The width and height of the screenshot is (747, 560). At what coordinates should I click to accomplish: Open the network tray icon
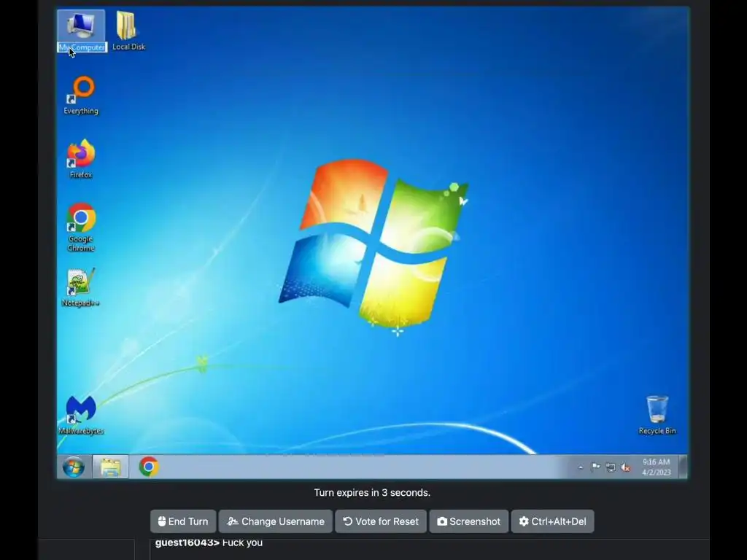pyautogui.click(x=611, y=467)
